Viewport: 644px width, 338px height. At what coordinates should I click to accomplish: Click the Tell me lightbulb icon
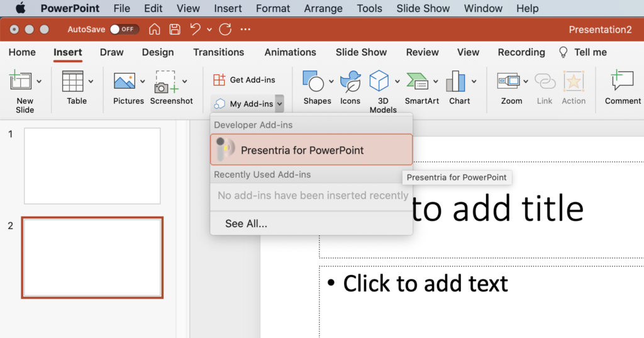pos(563,52)
